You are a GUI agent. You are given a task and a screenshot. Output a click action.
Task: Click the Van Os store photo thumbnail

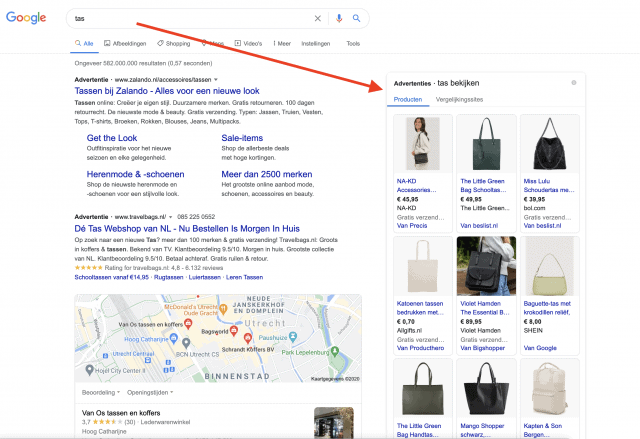pyautogui.click(x=334, y=423)
